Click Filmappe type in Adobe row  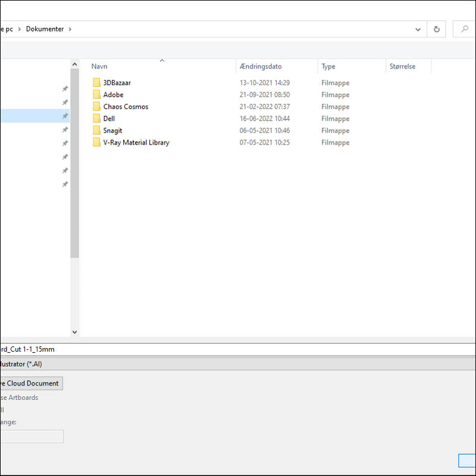point(336,95)
